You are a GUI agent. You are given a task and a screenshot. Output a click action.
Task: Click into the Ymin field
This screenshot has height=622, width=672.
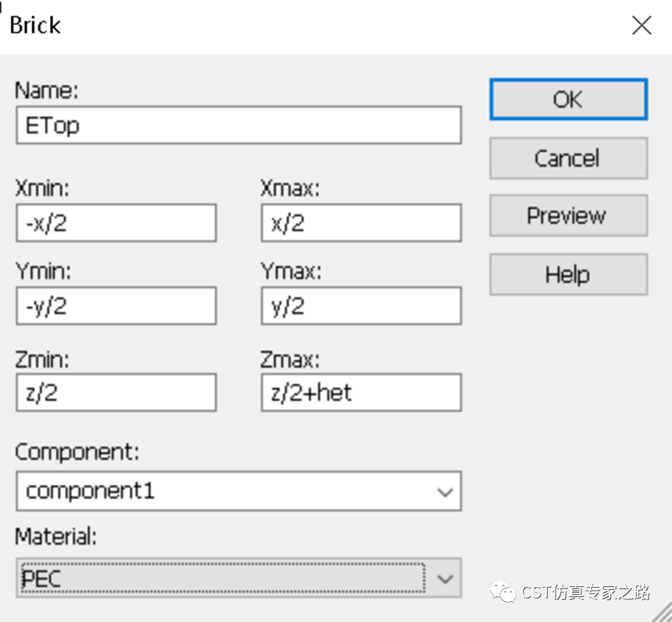(116, 307)
